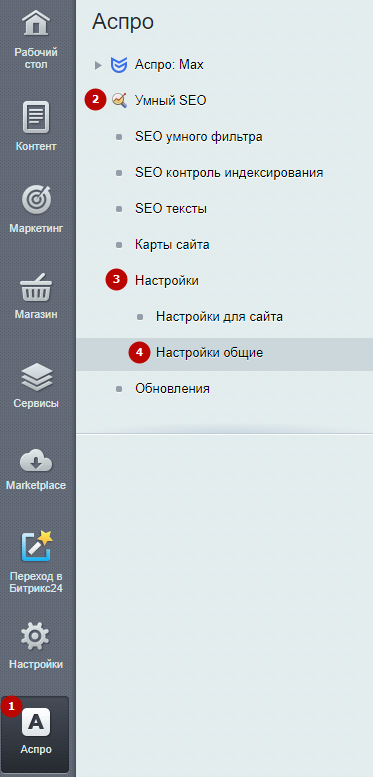This screenshot has height=777, width=373.
Task: Open SEO тексты item
Action: coord(171,209)
